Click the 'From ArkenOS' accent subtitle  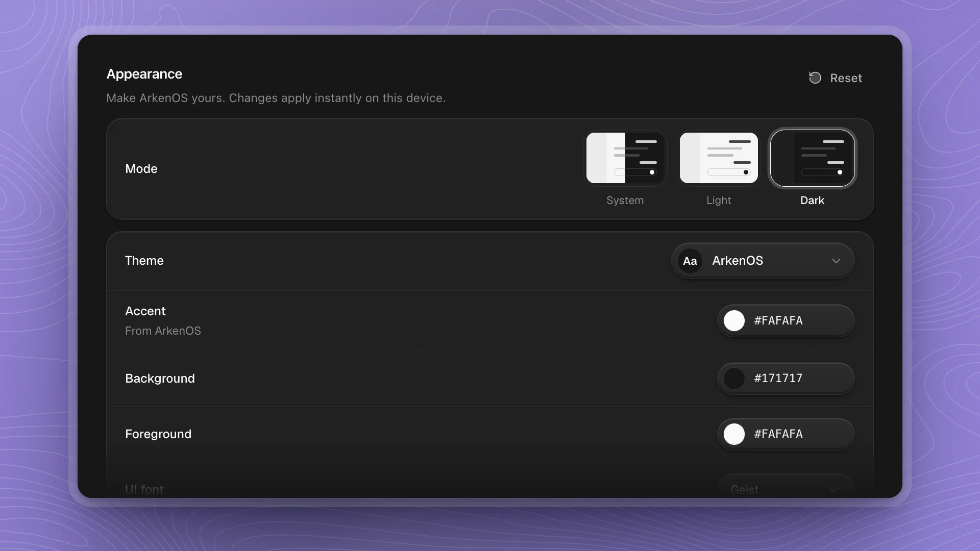click(163, 331)
